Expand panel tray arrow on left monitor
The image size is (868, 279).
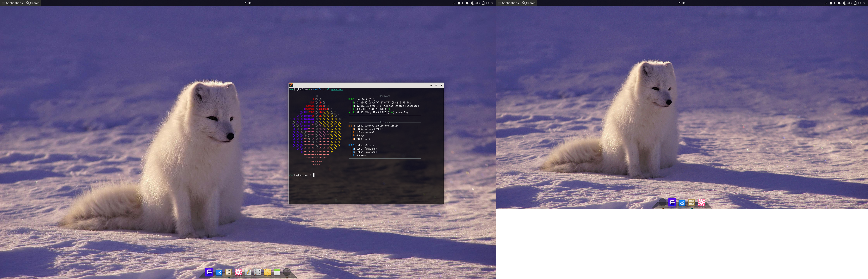[x=492, y=3]
